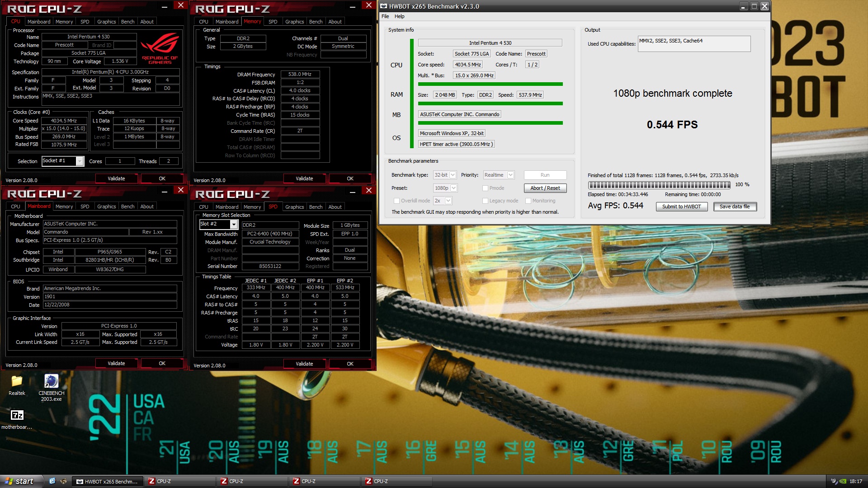Click the Abort / Reset button
This screenshot has width=868, height=488.
pos(545,188)
